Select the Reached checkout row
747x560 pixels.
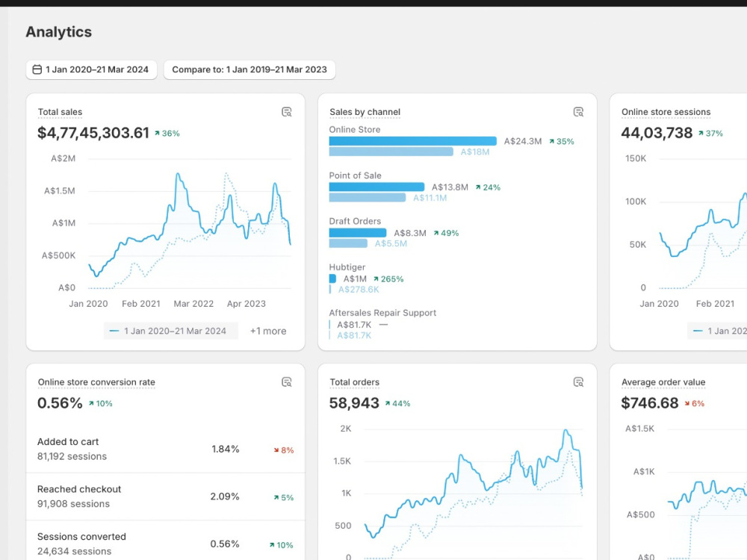click(x=165, y=497)
